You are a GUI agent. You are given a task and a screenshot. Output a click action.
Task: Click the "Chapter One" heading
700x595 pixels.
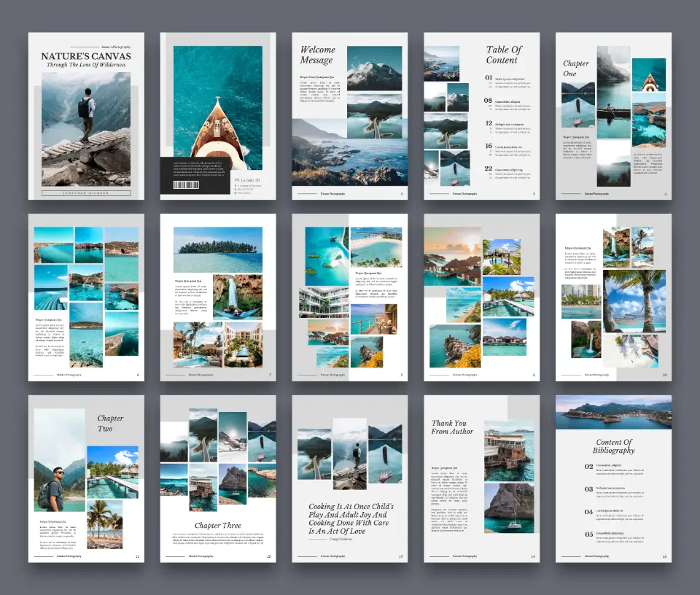[576, 69]
